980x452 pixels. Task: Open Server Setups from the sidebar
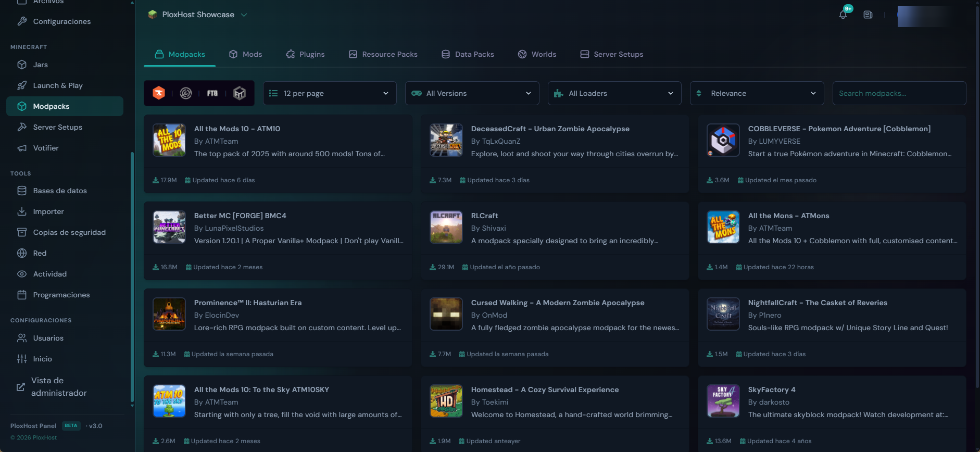coord(65,127)
